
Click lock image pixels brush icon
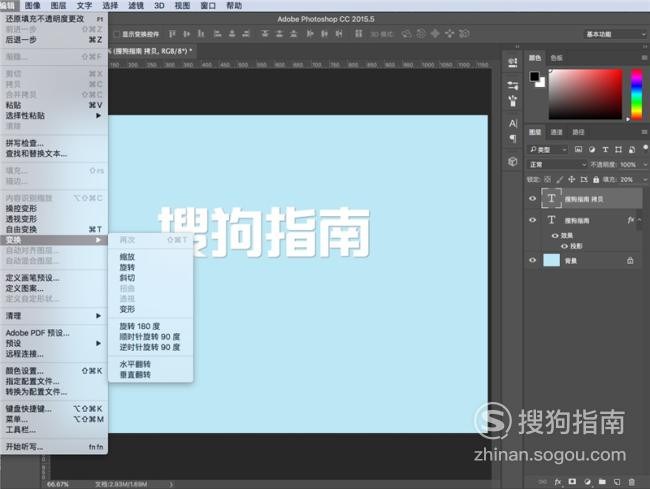[x=560, y=179]
